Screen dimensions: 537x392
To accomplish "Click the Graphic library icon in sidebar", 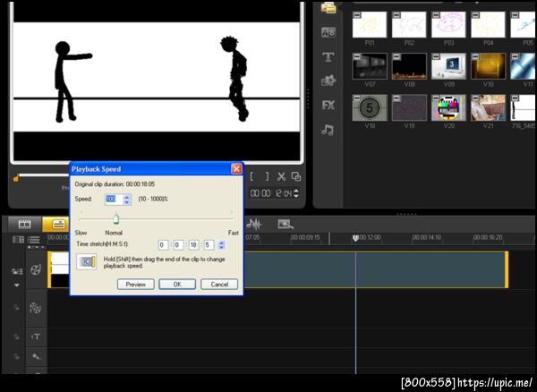I will click(x=328, y=81).
